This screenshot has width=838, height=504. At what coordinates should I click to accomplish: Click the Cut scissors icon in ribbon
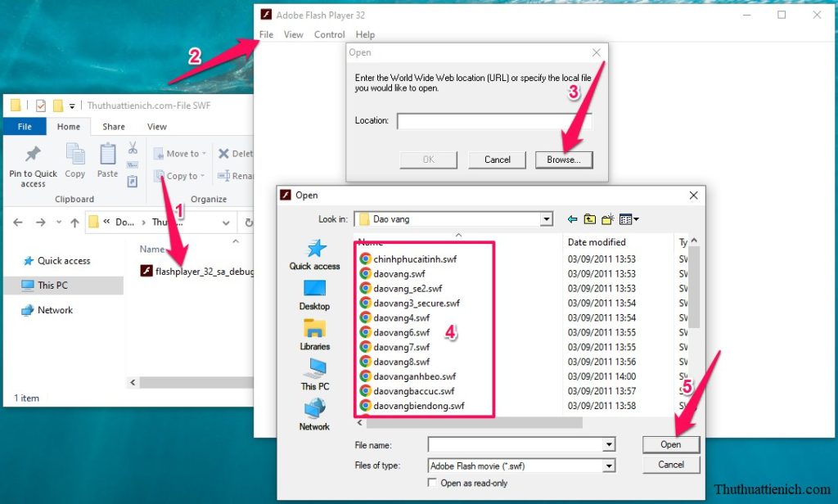pyautogui.click(x=133, y=148)
